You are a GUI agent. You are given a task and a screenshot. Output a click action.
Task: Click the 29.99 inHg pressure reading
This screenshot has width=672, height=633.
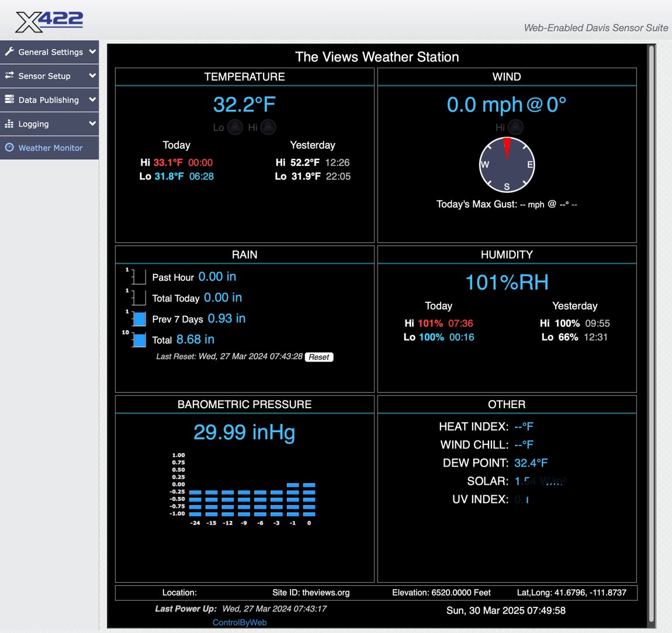[244, 433]
